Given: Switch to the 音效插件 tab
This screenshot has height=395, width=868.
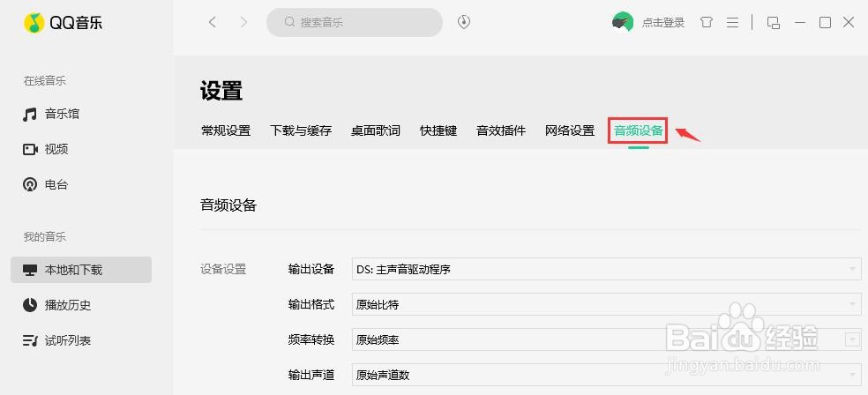Looking at the screenshot, I should pos(501,131).
